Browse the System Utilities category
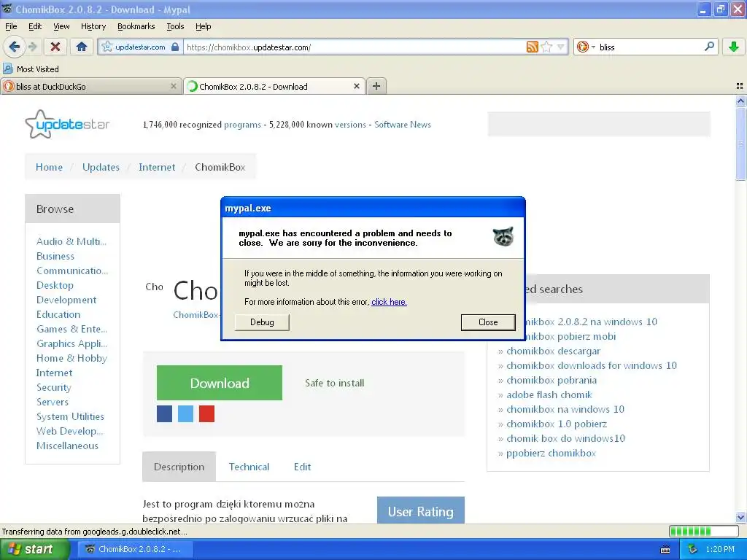747x560 pixels. 70,416
